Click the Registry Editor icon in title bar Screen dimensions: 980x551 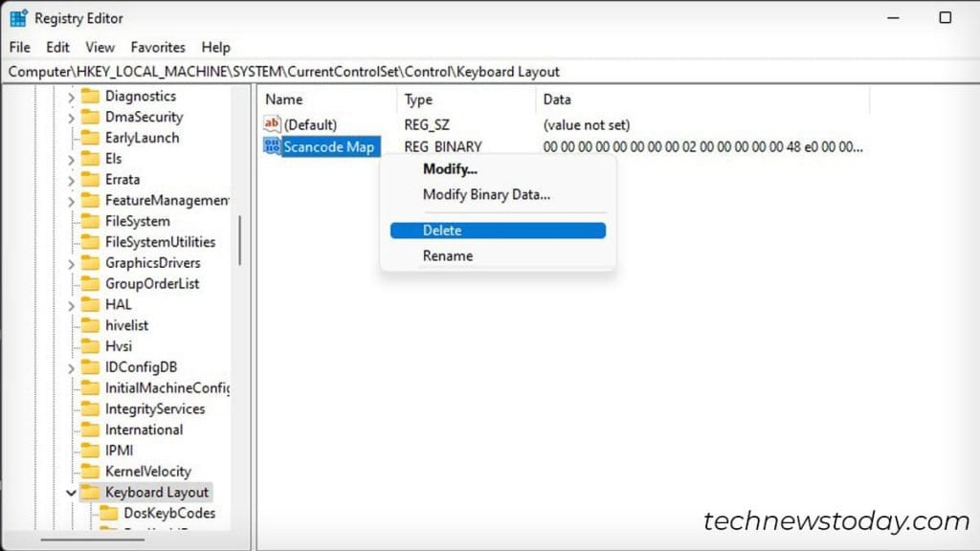[16, 17]
